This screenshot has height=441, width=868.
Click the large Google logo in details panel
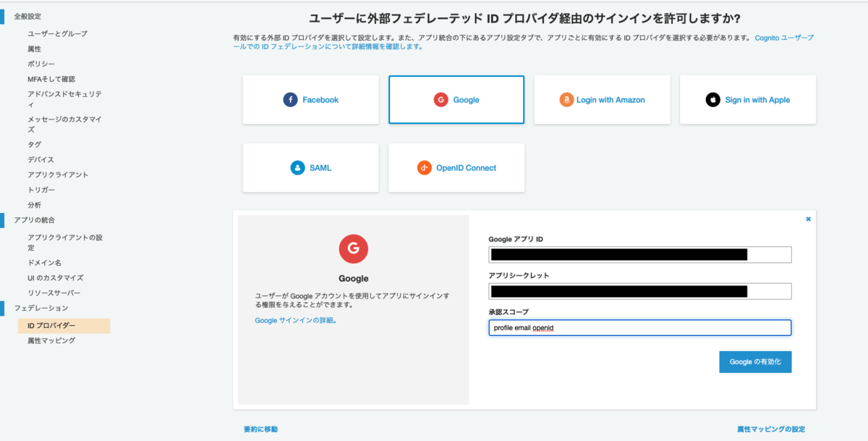(x=354, y=248)
